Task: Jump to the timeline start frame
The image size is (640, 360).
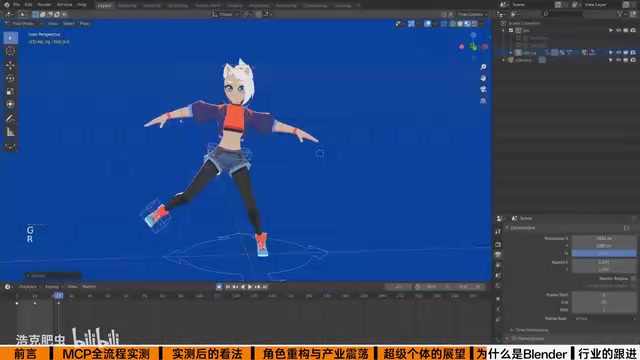Action: point(227,287)
